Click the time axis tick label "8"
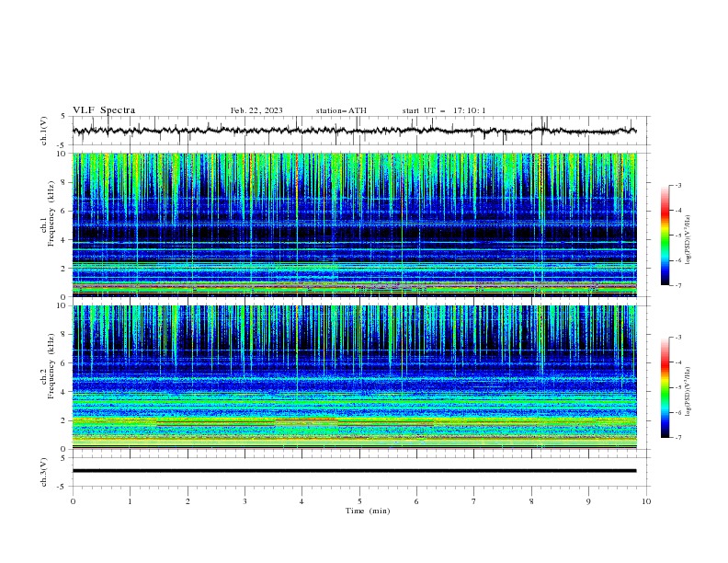This screenshot has width=728, height=563. [x=531, y=501]
